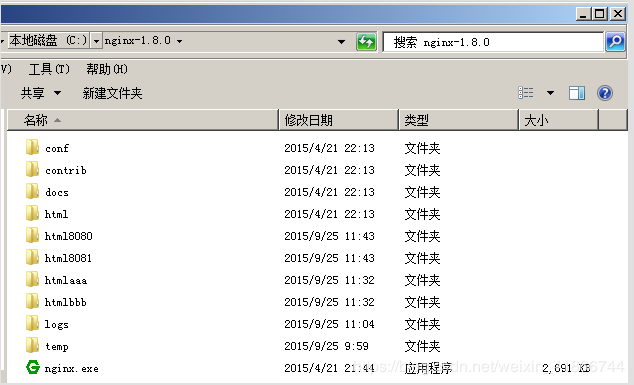634x385 pixels.
Task: Click the html8080 folder icon
Action: click(32, 235)
